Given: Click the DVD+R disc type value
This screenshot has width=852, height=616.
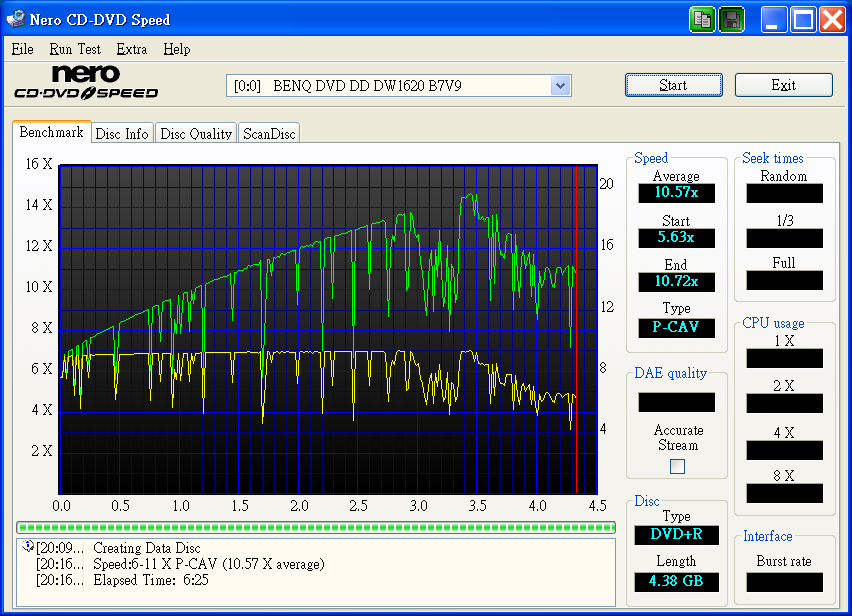Looking at the screenshot, I should point(676,535).
